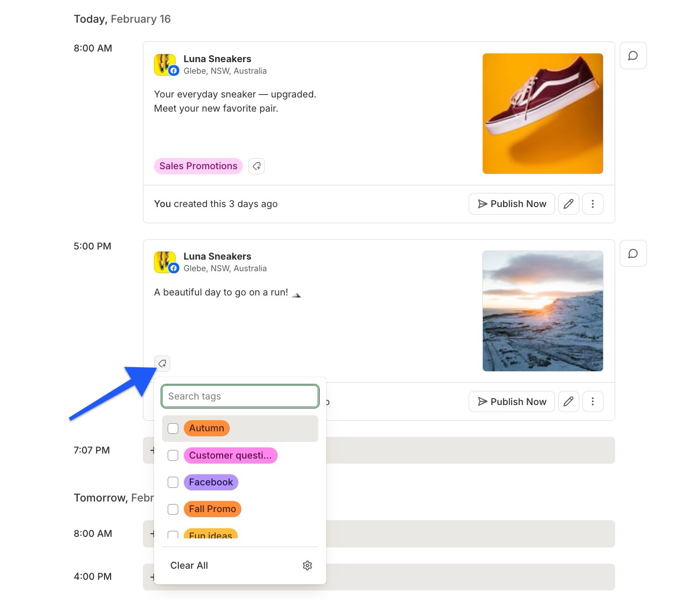
Task: Open comments on the 5:00 PM run post
Action: 633,253
